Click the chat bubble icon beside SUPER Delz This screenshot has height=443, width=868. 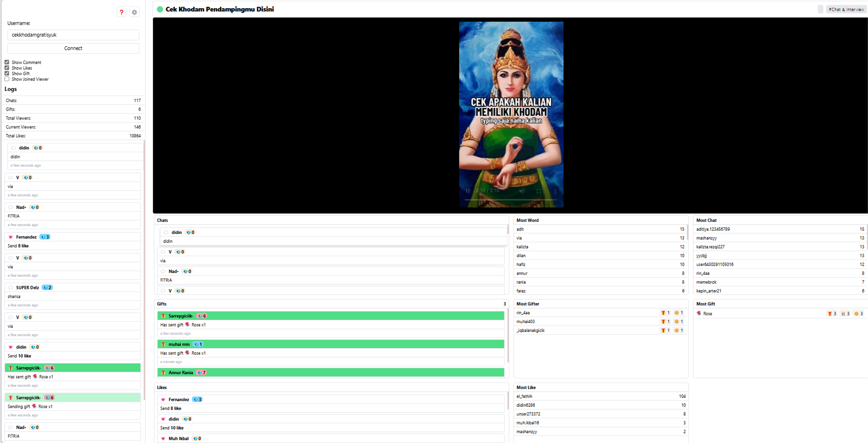coord(10,288)
